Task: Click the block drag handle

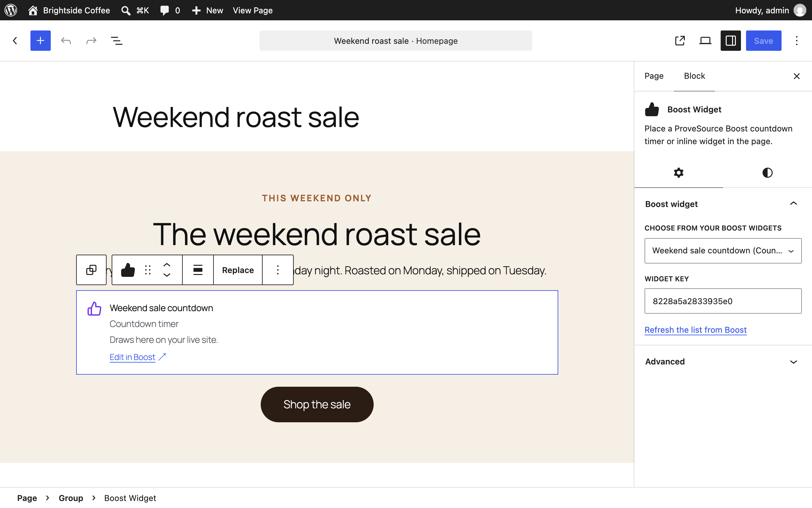Action: (x=147, y=270)
